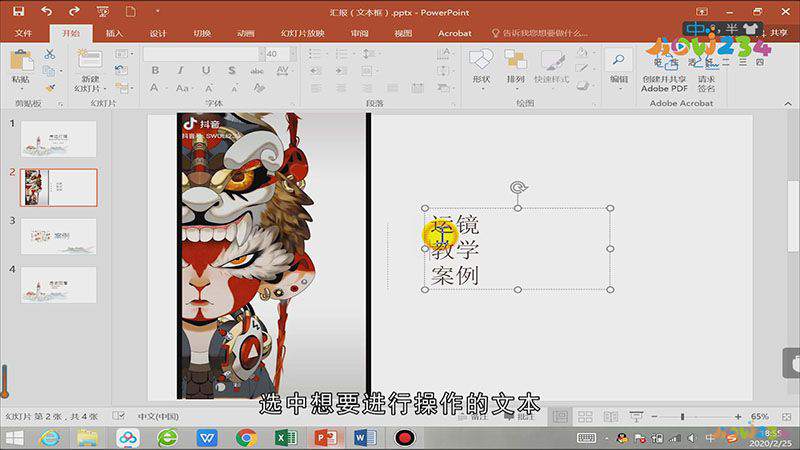The height and width of the screenshot is (450, 800).
Task: Open the Arrange menu
Action: pos(515,67)
